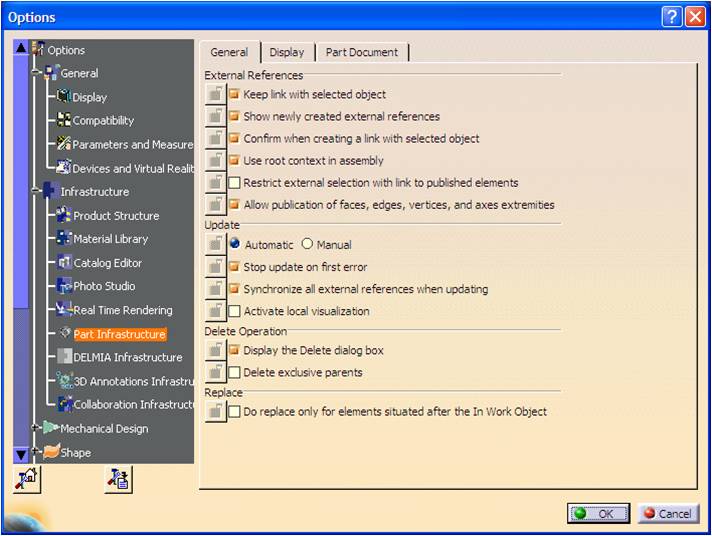Select the Manual update radio button
712x536 pixels.
click(x=307, y=244)
